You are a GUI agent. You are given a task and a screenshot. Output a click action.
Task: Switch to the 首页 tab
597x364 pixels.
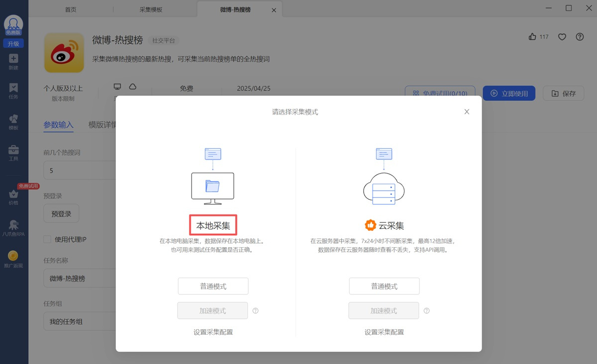point(71,9)
